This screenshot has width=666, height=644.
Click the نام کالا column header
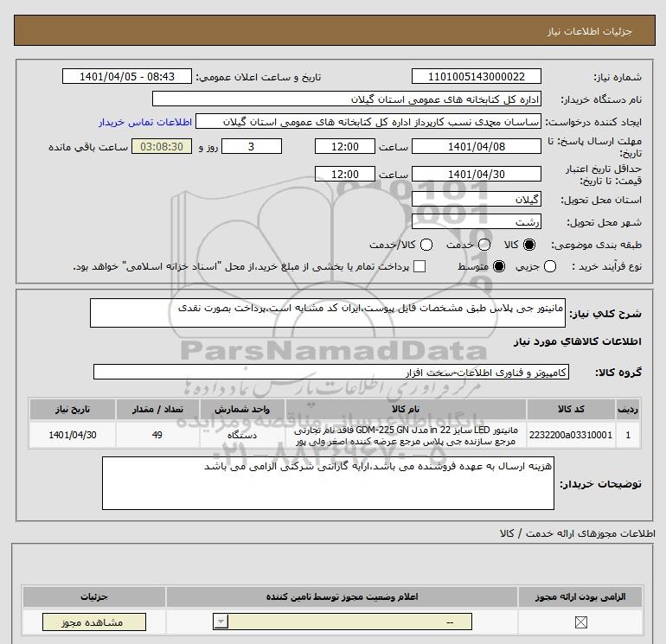406,409
